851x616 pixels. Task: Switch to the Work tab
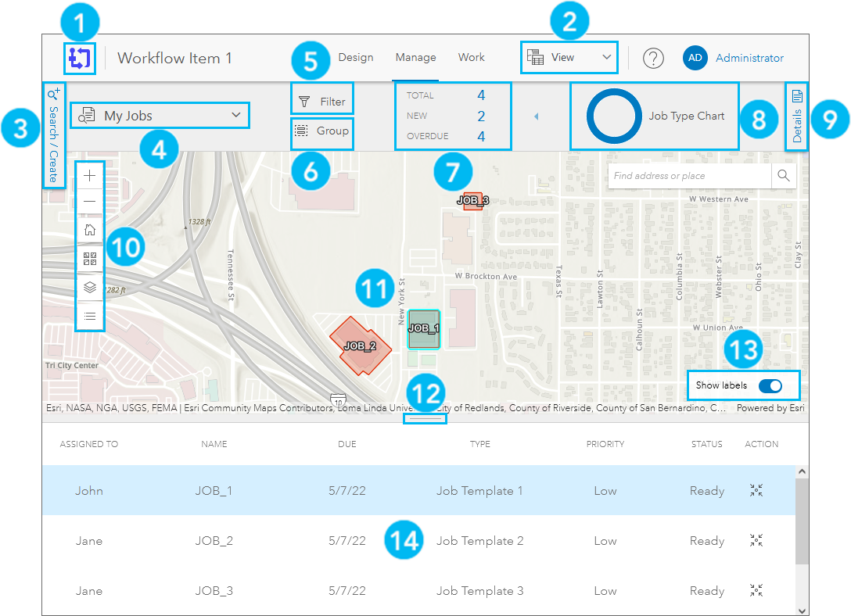click(x=472, y=57)
